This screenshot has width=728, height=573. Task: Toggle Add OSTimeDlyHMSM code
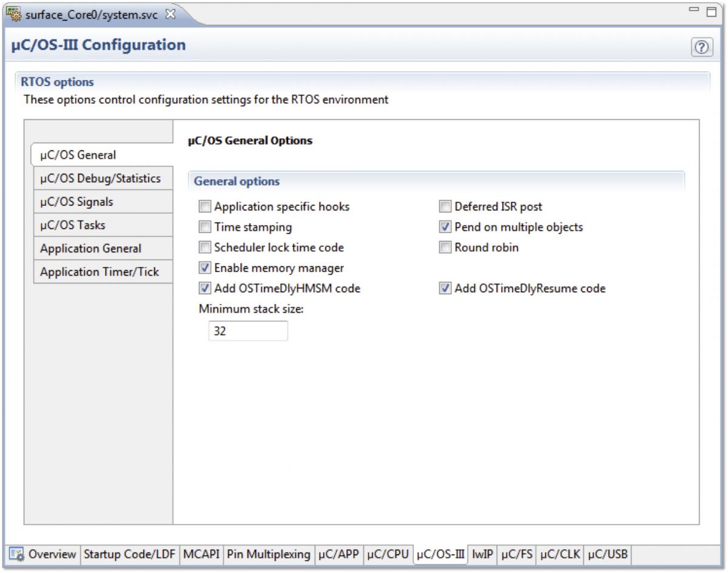pos(206,288)
